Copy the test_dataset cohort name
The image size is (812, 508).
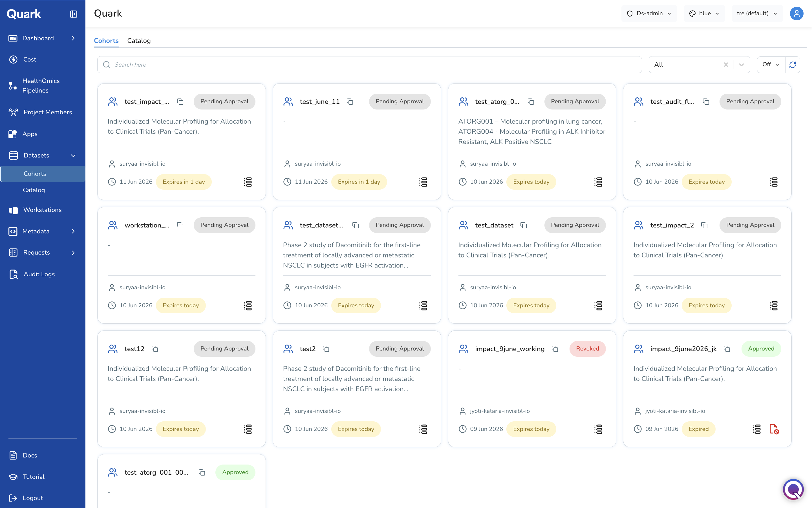(524, 225)
